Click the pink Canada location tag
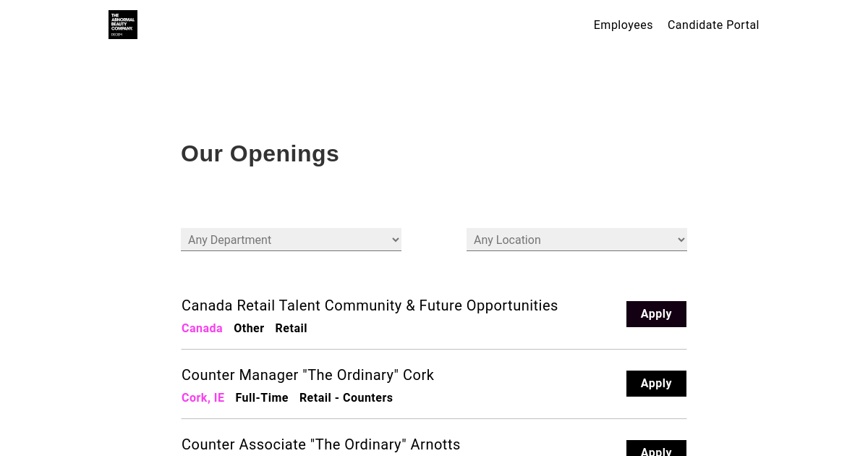The height and width of the screenshot is (456, 868). pos(202,329)
